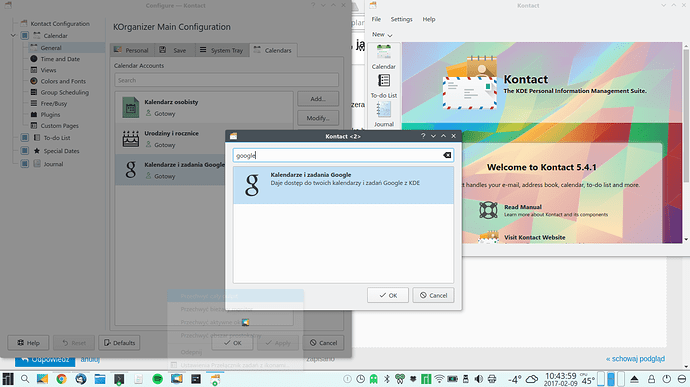Click the printer tray icon

coord(492,379)
